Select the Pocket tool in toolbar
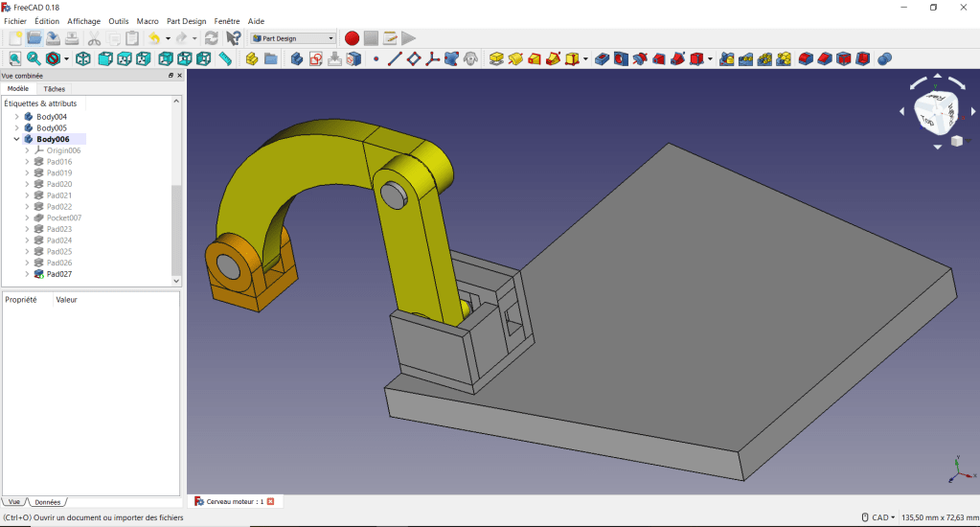Image resolution: width=980 pixels, height=527 pixels. [602, 59]
